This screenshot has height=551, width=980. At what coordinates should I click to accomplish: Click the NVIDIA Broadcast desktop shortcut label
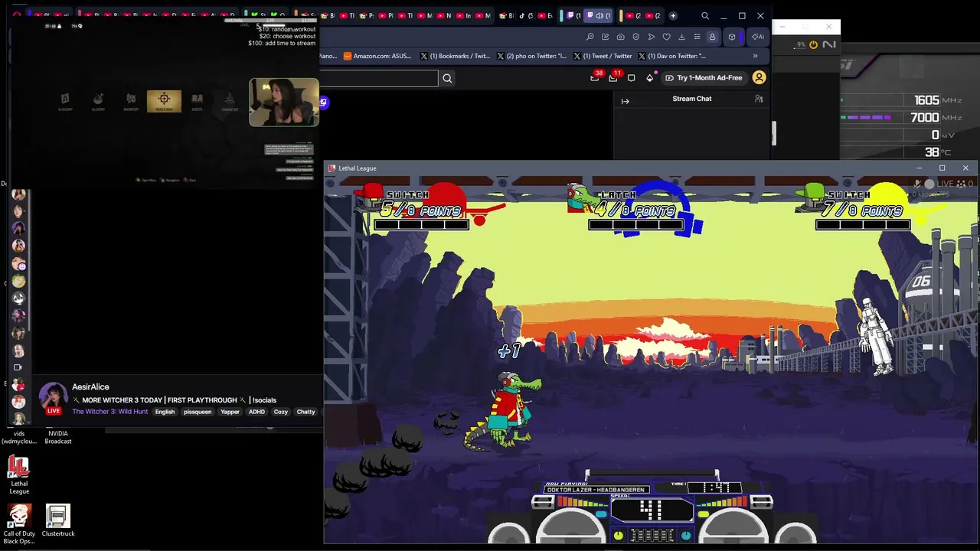coord(58,438)
